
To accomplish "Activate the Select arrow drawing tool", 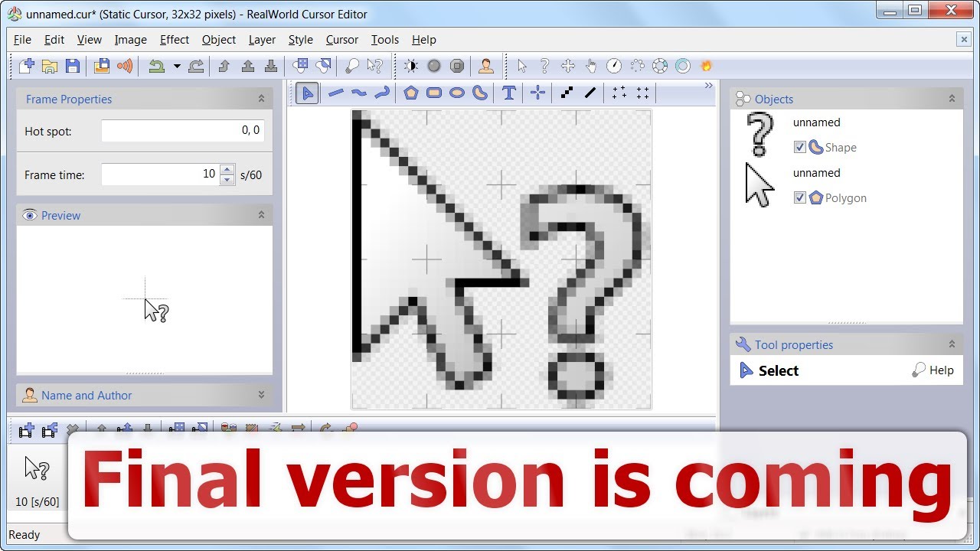I will tap(307, 93).
